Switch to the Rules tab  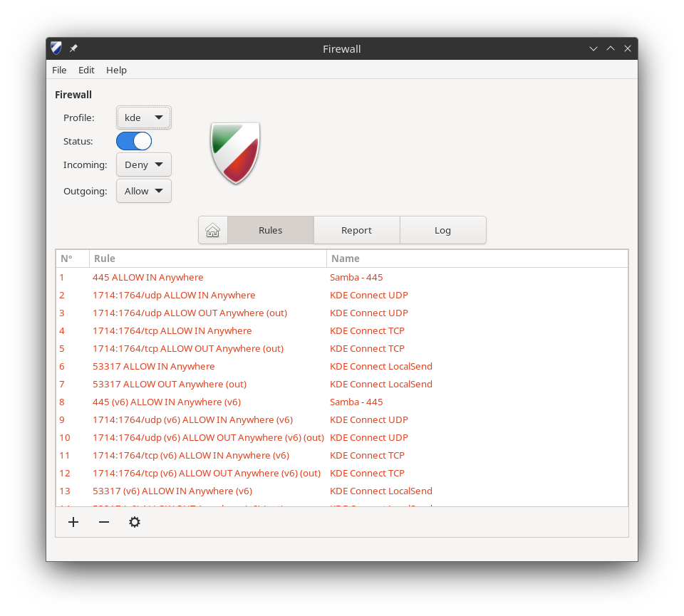coord(271,230)
